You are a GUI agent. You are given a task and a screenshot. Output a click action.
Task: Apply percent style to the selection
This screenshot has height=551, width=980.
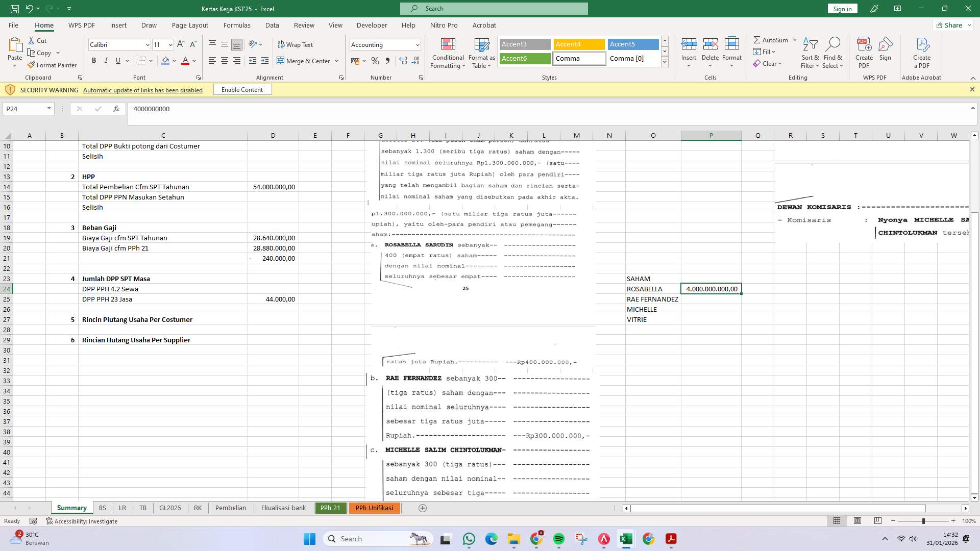point(375,61)
